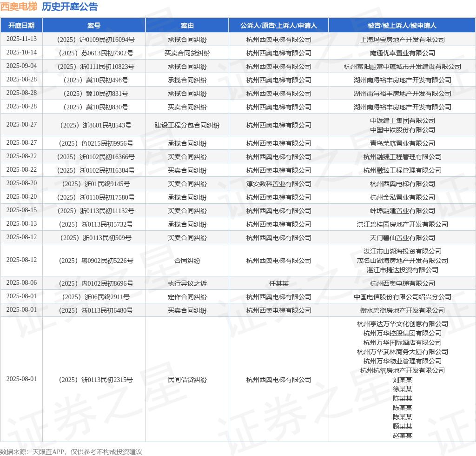The image size is (476, 456).
Task: Click defendant 中铁建工集团有限公司
Action: (402, 121)
